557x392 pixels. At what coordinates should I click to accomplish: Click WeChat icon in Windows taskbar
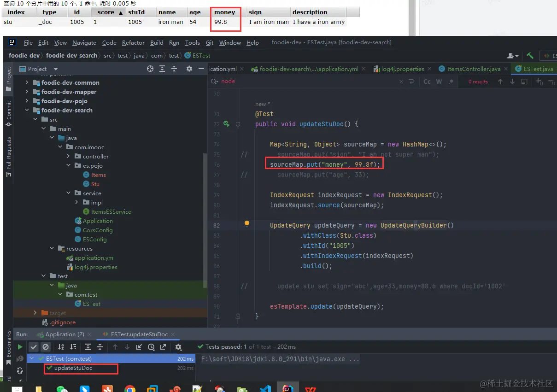tap(61, 389)
